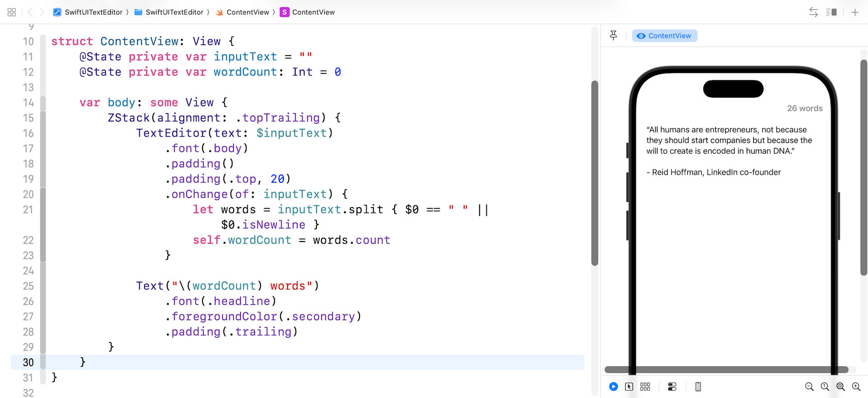Click the preview horizontal scrollbar

[726, 370]
